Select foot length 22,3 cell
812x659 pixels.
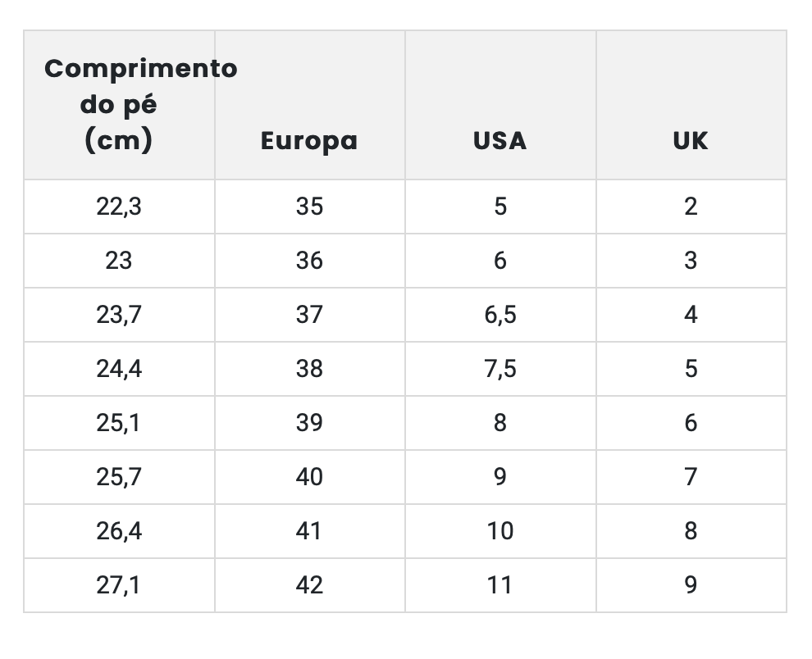pyautogui.click(x=119, y=207)
